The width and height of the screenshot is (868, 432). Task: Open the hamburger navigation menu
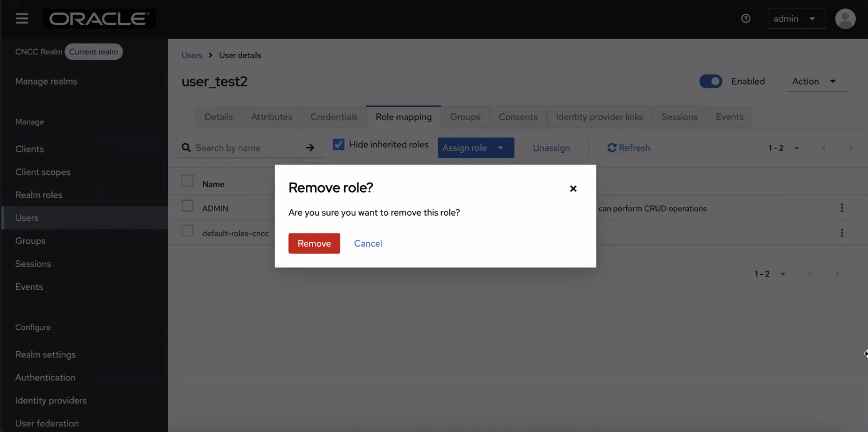[22, 18]
